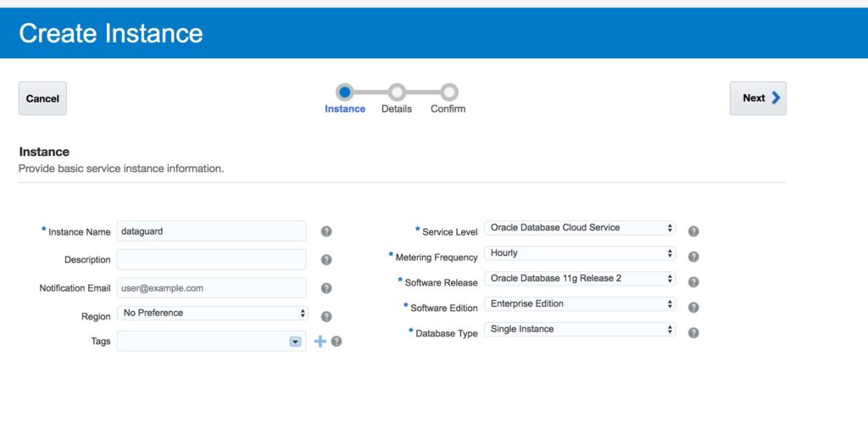Click help icon next to Software Release

[693, 282]
